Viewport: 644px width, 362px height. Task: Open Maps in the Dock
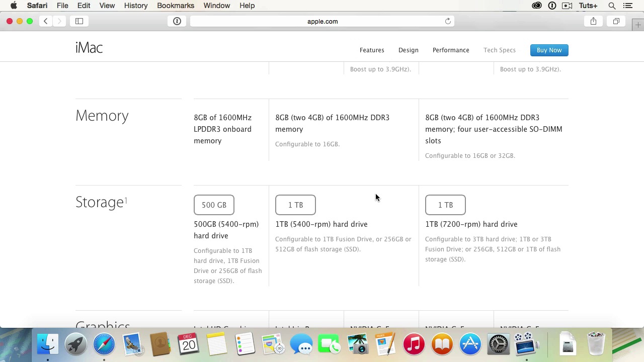pyautogui.click(x=273, y=344)
